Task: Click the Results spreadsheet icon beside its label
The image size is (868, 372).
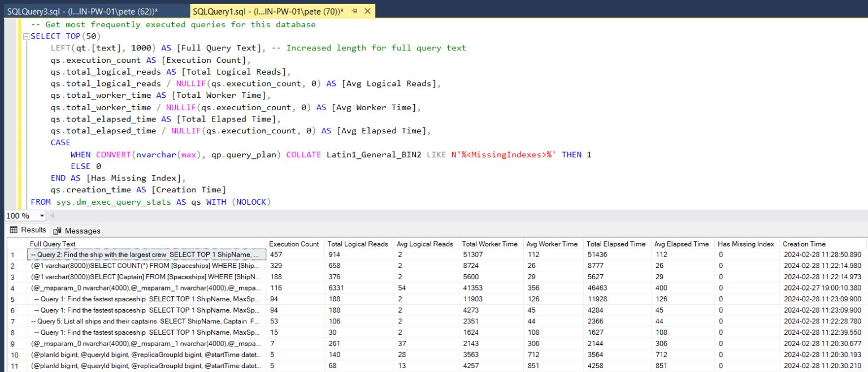Action: click(x=12, y=230)
